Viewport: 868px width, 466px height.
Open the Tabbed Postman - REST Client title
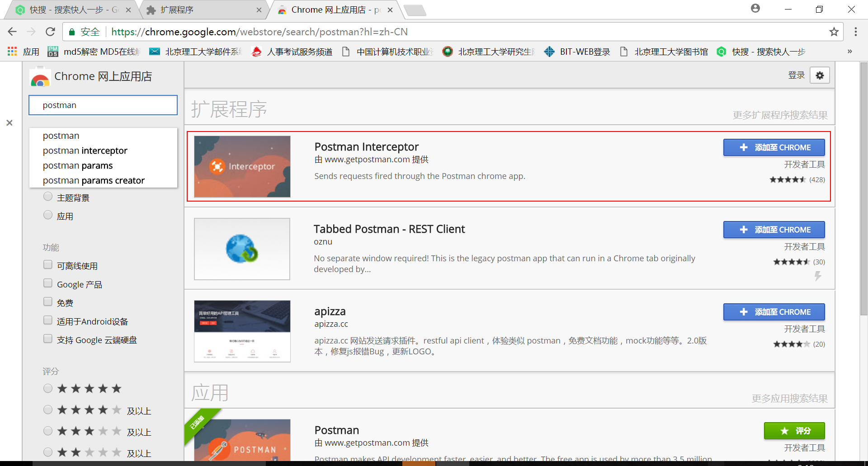point(389,229)
